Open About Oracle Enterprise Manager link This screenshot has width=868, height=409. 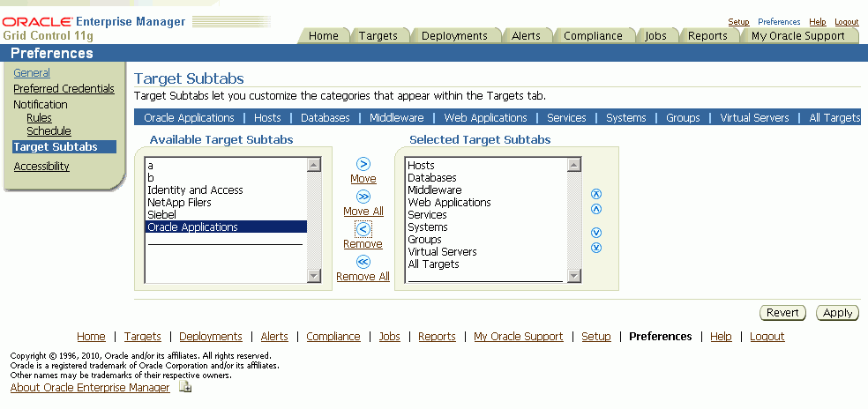point(90,388)
